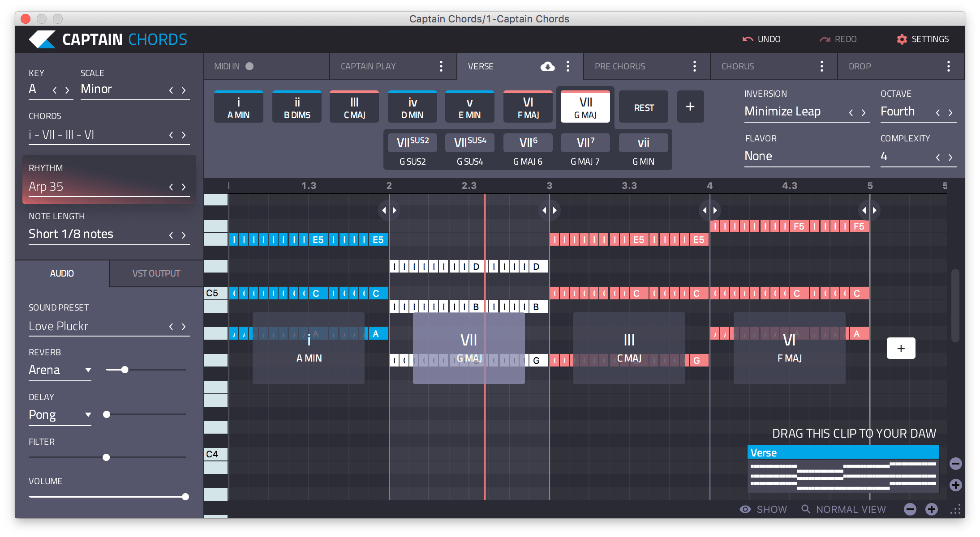The image size is (980, 537).
Task: Open the three-dot menu on Captain Play tab
Action: click(441, 67)
